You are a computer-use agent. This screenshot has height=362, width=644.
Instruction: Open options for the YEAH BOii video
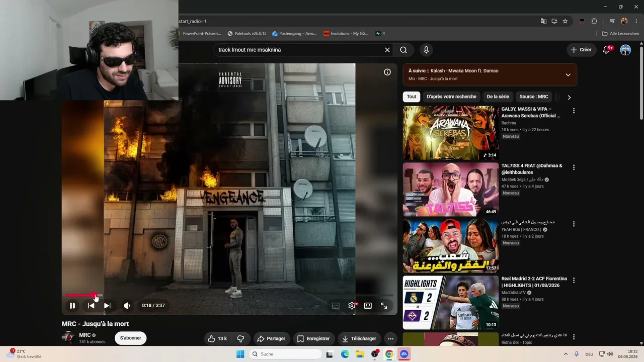pyautogui.click(x=574, y=224)
